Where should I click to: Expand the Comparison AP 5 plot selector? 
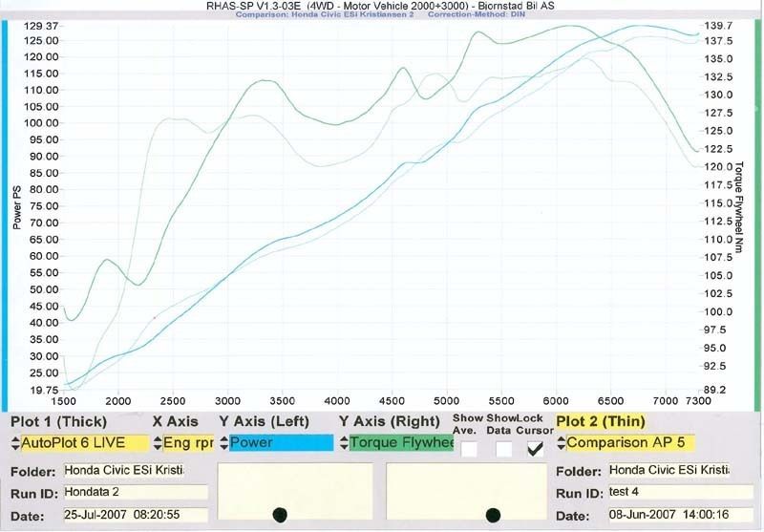(x=630, y=443)
